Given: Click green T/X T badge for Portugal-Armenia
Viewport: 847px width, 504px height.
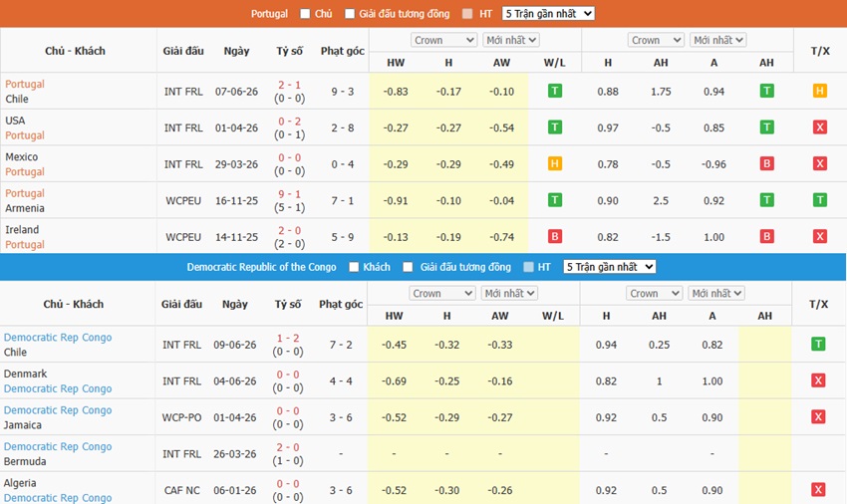Looking at the screenshot, I should tap(820, 200).
